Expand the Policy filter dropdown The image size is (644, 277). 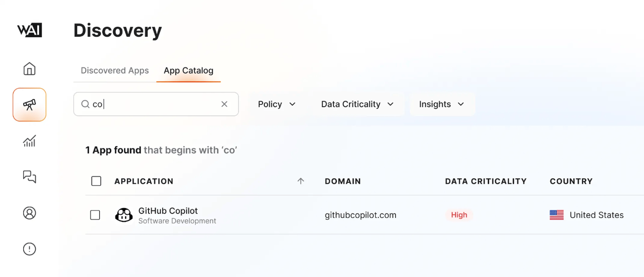click(277, 104)
